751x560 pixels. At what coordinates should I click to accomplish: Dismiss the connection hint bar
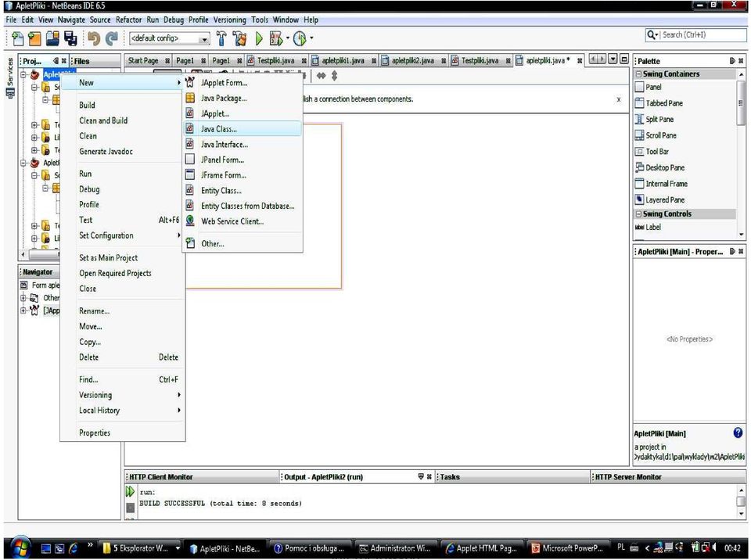tap(619, 99)
